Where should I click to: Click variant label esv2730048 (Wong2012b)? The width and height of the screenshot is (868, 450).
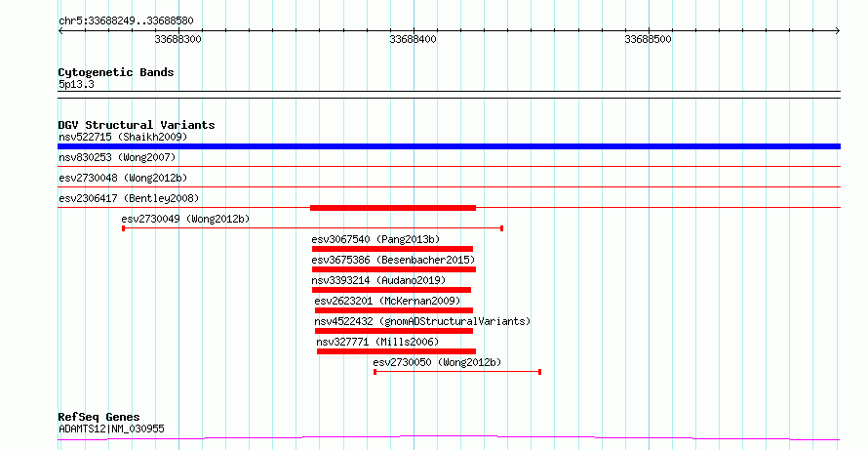124,178
